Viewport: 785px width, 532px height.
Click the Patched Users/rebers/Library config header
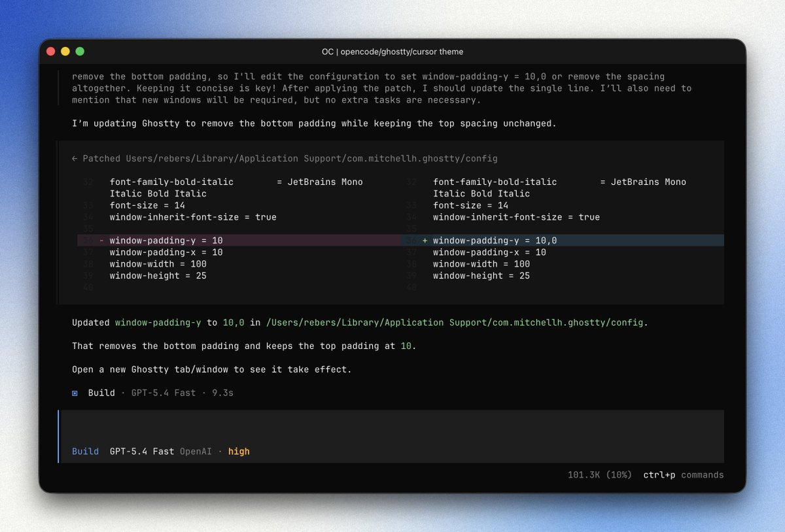click(x=285, y=158)
